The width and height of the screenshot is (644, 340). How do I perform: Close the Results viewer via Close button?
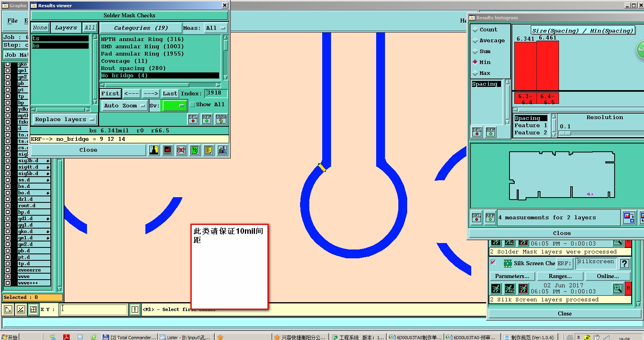click(88, 150)
